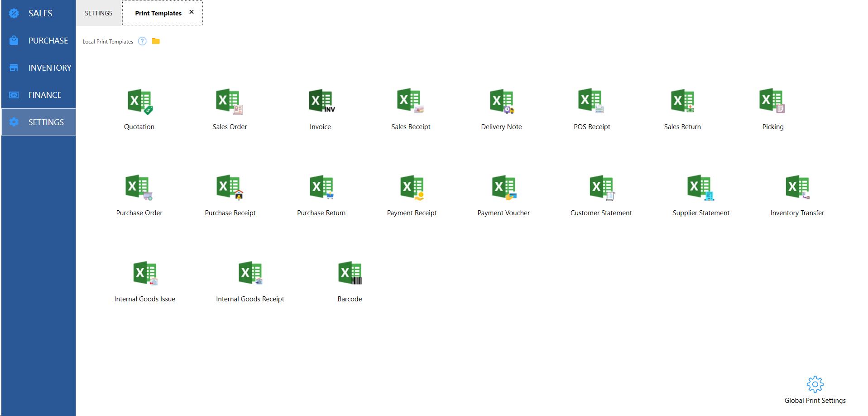
Task: Navigate to FINANCE in the sidebar
Action: (x=44, y=95)
